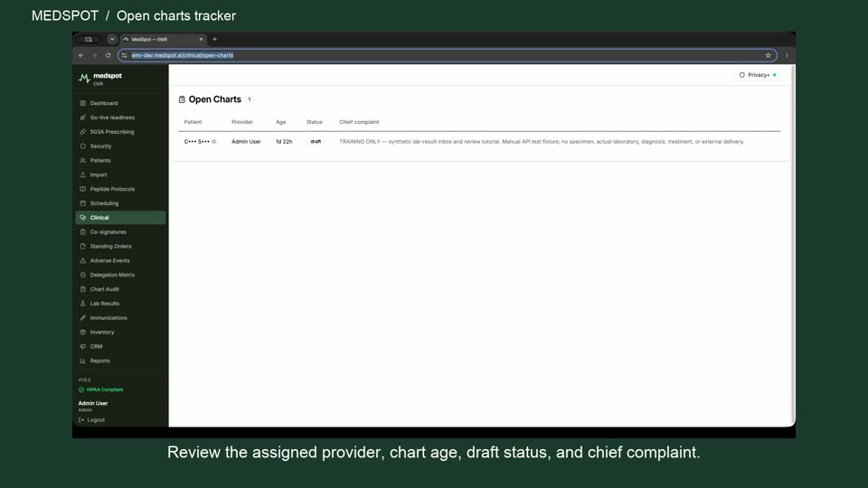Open the Dashboard icon in sidebar
Image resolution: width=868 pixels, height=488 pixels.
pos(82,103)
